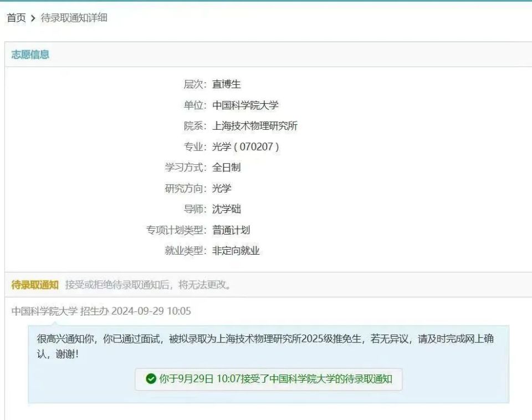The width and height of the screenshot is (532, 420).
Task: Select the 待录取通知详细 breadcrumb text
Action: [x=74, y=18]
